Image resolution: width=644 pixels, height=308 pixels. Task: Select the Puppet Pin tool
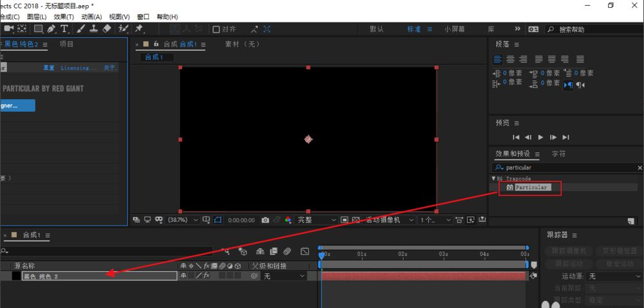click(x=139, y=29)
